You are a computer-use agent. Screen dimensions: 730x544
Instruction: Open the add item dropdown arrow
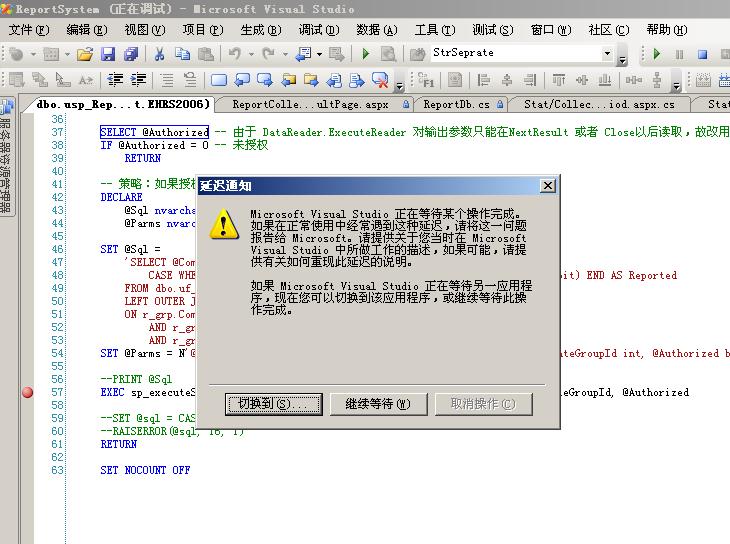(x=68, y=54)
